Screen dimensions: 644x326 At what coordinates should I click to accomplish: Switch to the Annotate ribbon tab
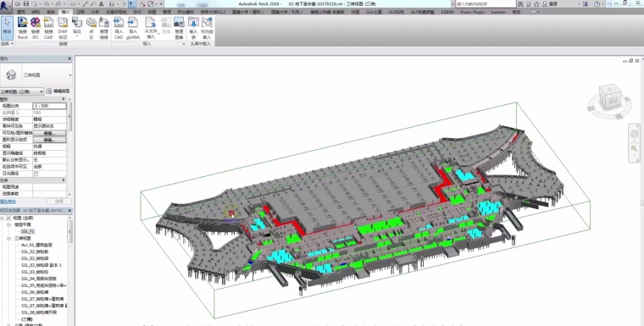80,12
